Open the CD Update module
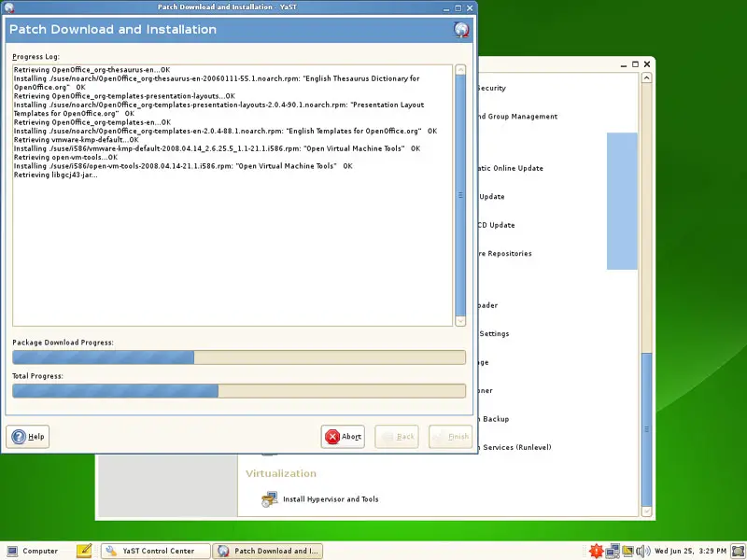The height and width of the screenshot is (560, 747). [497, 225]
